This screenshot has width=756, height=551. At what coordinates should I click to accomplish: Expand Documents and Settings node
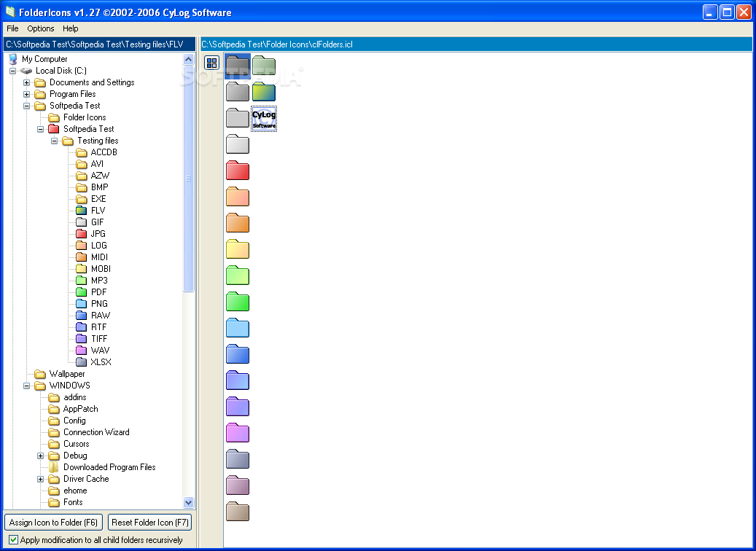(27, 82)
